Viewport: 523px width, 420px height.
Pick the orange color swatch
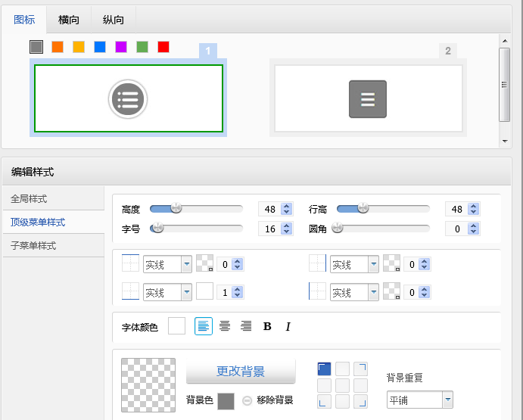click(58, 47)
